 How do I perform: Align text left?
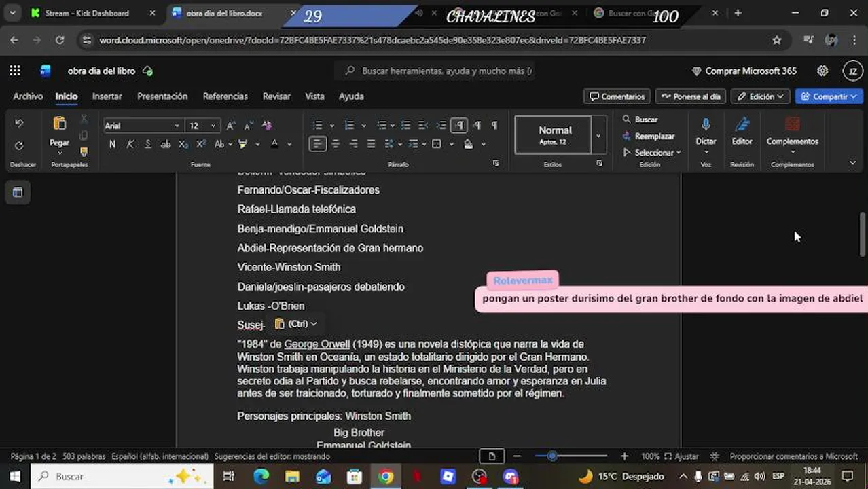(x=317, y=144)
